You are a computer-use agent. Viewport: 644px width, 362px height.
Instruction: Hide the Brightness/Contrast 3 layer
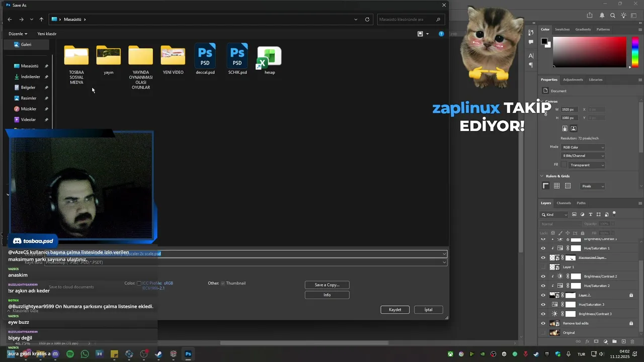[x=543, y=314]
